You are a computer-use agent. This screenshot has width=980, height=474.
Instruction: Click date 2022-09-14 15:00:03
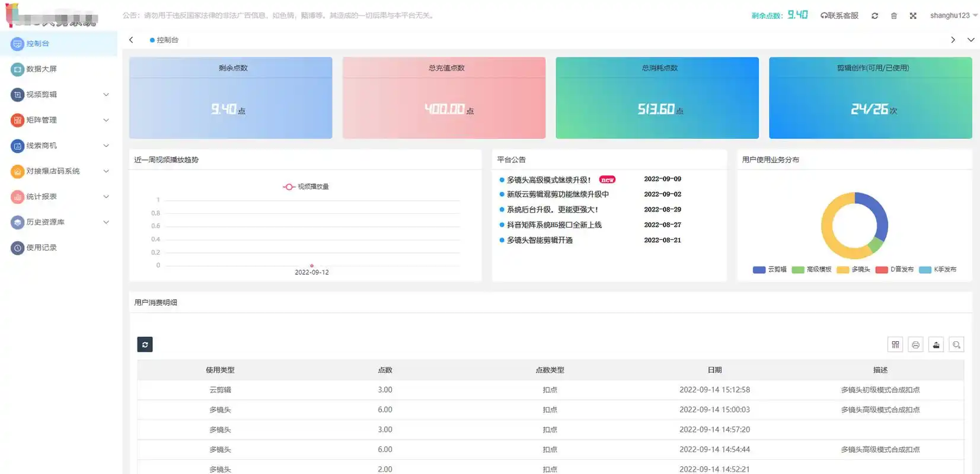click(x=714, y=410)
